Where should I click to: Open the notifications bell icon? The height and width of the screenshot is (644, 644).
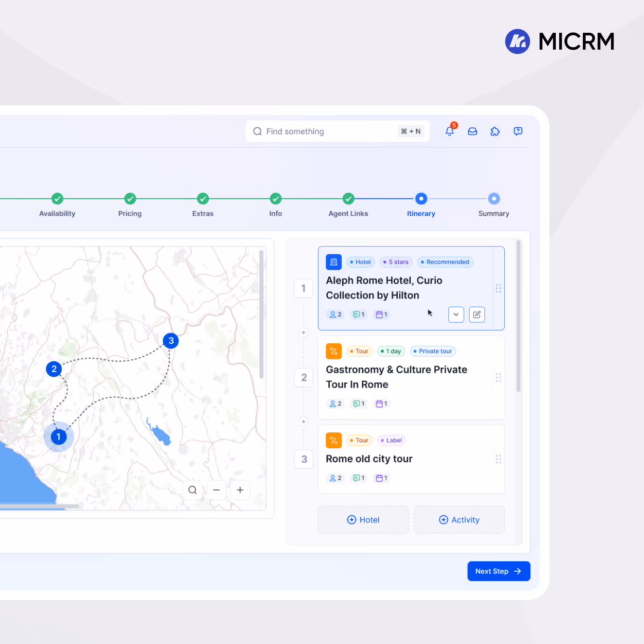point(450,131)
